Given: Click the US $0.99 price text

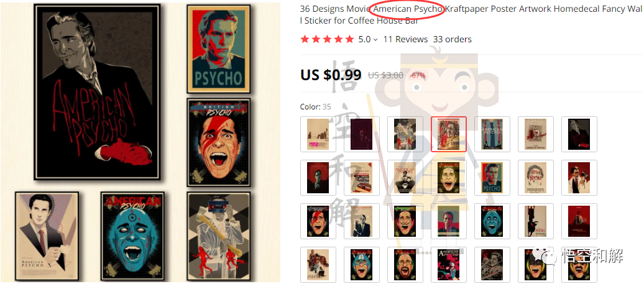Looking at the screenshot, I should coord(331,75).
